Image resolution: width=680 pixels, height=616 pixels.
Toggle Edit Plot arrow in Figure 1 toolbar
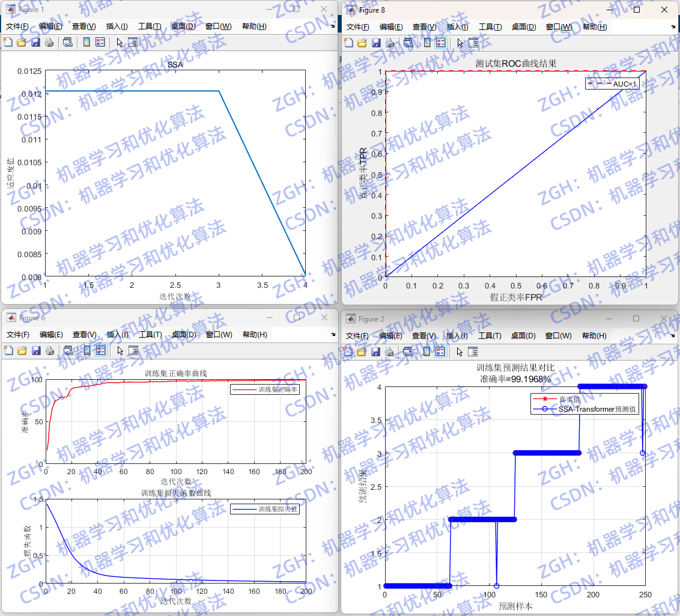(x=120, y=42)
